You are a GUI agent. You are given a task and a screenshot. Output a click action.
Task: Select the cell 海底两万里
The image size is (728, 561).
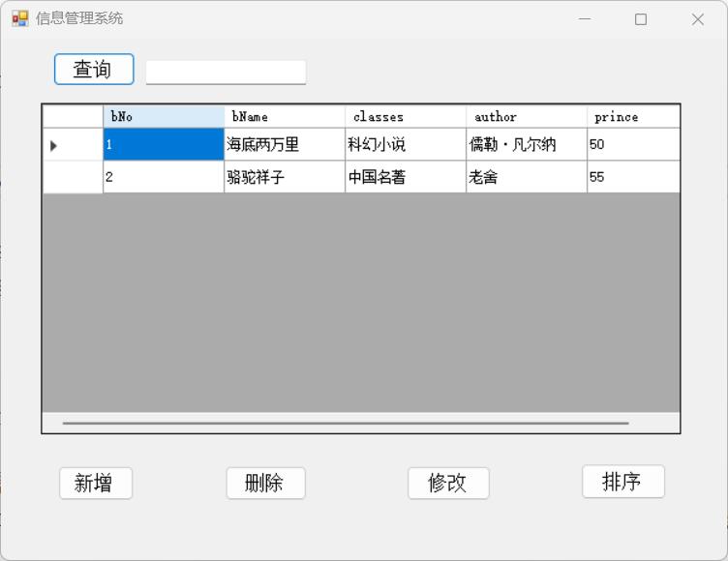285,144
